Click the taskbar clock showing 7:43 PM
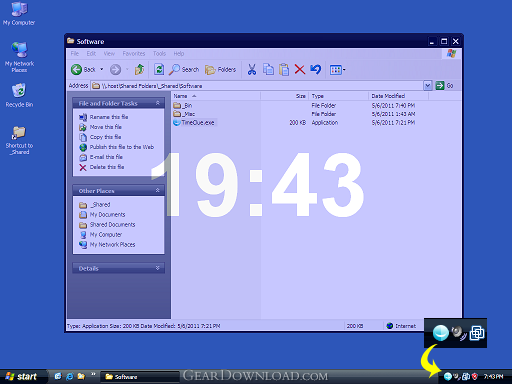This screenshot has width=512, height=384. (493, 377)
